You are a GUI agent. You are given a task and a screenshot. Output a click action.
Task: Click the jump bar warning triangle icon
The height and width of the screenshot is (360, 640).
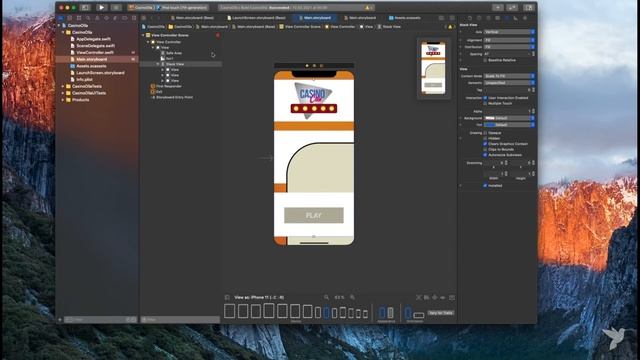(x=451, y=27)
